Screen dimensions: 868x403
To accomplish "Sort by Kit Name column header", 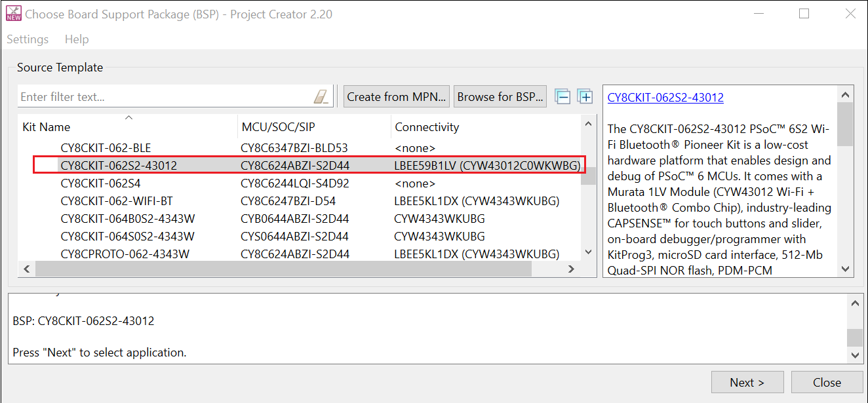I will pyautogui.click(x=128, y=127).
